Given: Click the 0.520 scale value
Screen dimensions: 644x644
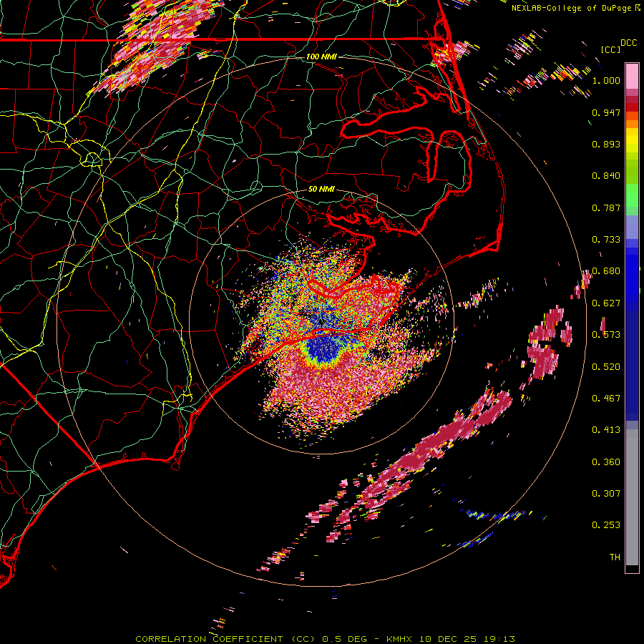Looking at the screenshot, I should [x=606, y=367].
